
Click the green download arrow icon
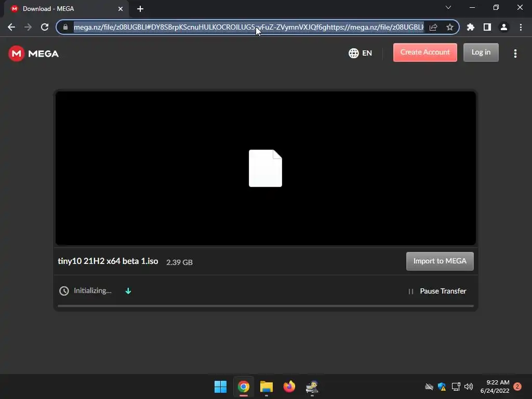point(128,291)
